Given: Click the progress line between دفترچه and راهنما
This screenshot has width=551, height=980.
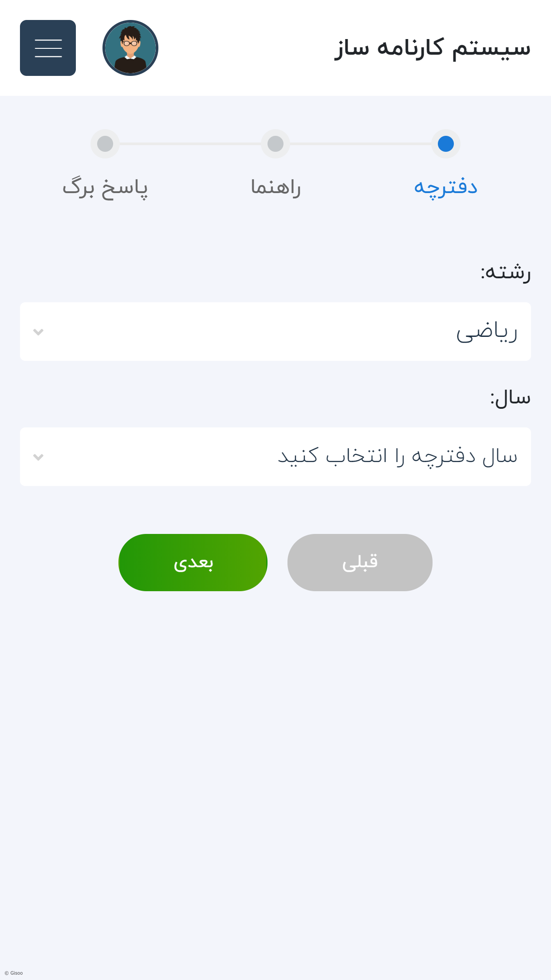Looking at the screenshot, I should (360, 144).
